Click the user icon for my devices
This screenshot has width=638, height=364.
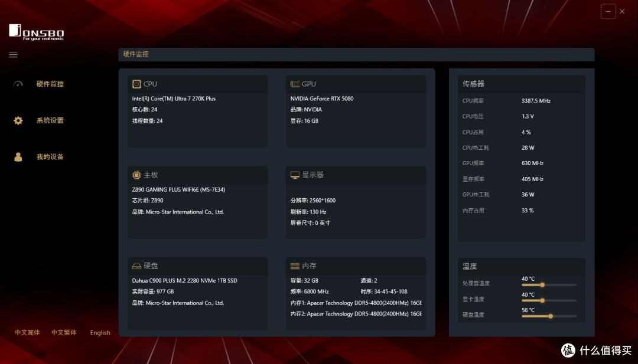[x=18, y=157]
